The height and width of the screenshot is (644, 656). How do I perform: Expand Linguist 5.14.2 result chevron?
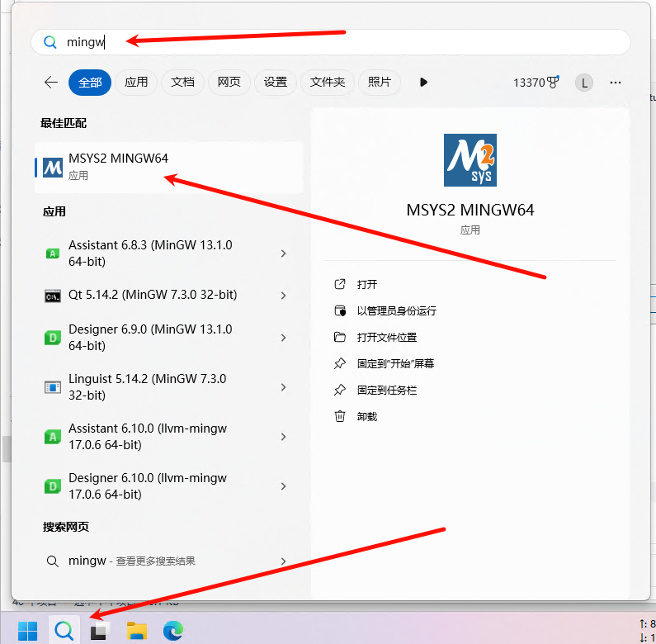point(283,387)
